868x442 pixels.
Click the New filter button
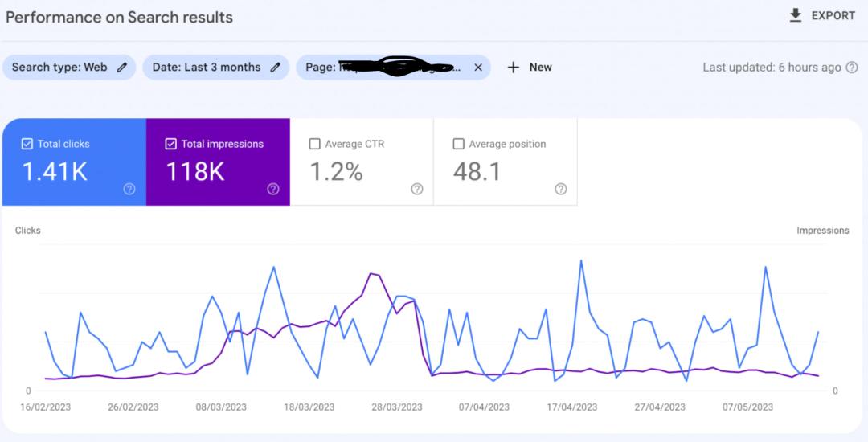tap(529, 68)
